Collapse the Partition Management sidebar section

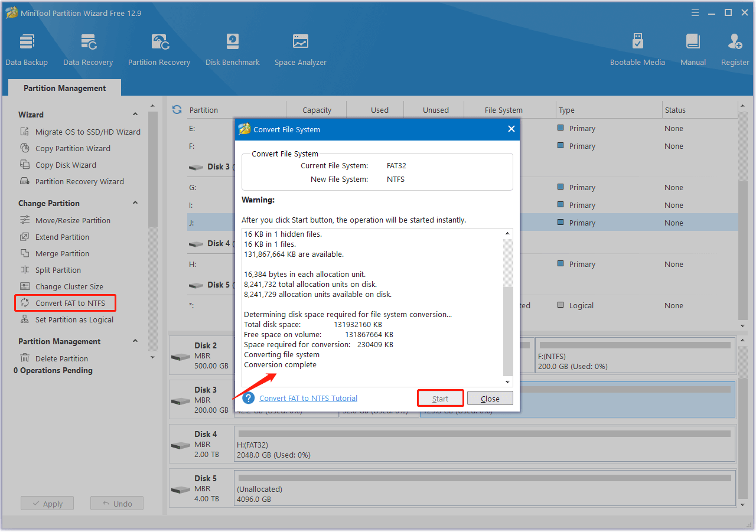(x=135, y=341)
